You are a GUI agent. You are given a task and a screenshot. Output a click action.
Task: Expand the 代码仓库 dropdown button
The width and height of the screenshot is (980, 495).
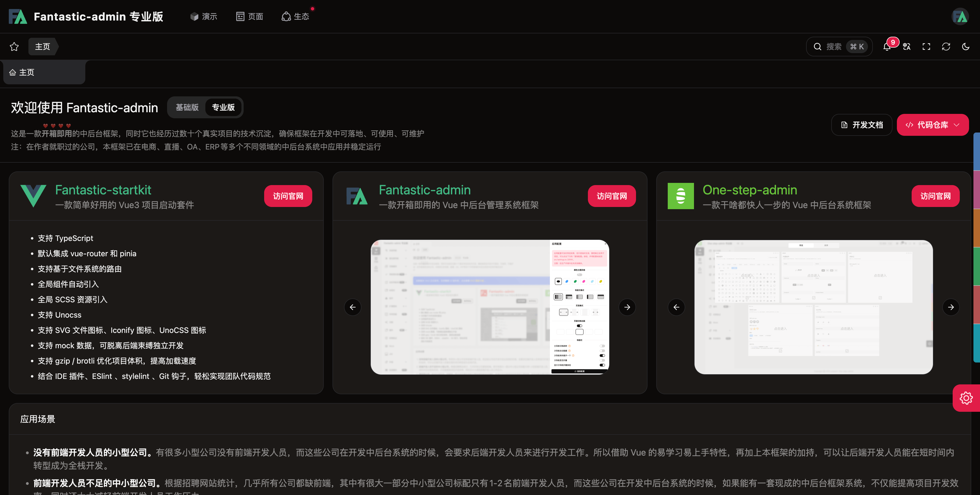[x=932, y=125]
